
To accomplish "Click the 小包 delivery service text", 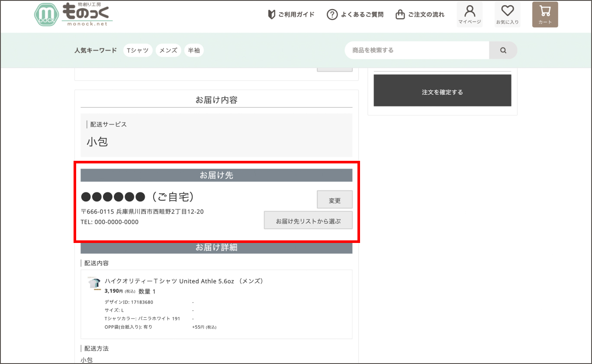I will pyautogui.click(x=97, y=142).
